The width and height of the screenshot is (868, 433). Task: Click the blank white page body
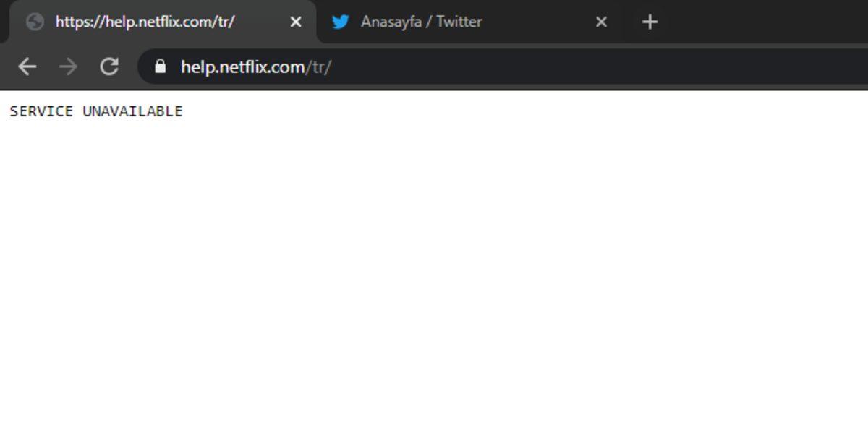434,275
